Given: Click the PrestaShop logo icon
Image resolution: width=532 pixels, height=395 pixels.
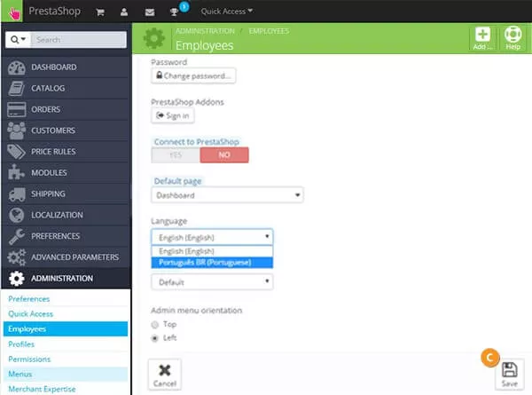Looking at the screenshot, I should point(12,12).
